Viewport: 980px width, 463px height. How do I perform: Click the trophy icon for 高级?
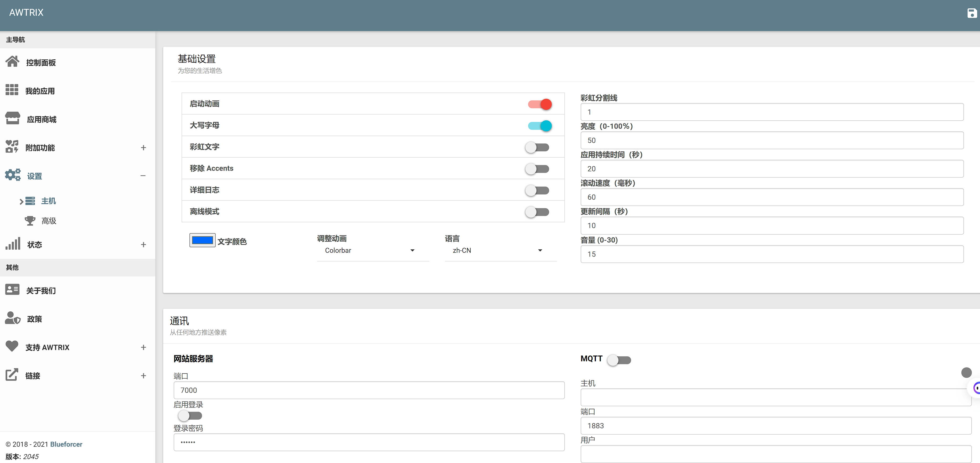30,221
